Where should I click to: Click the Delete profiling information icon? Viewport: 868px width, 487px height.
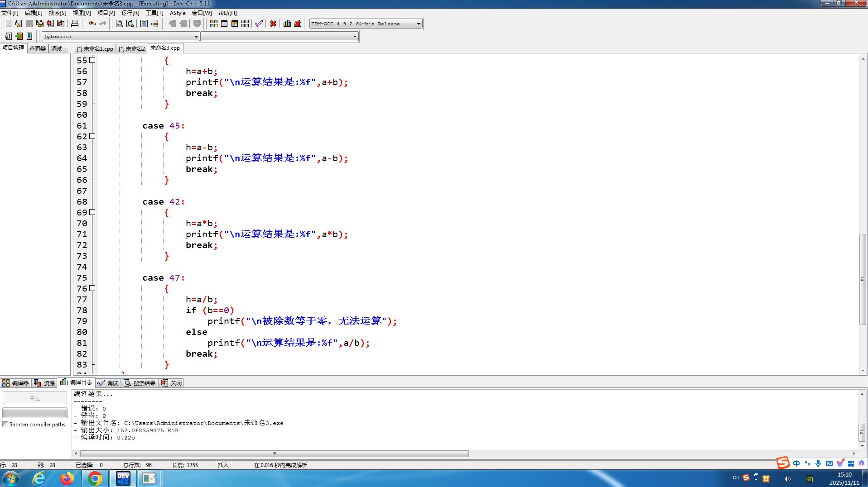point(298,24)
